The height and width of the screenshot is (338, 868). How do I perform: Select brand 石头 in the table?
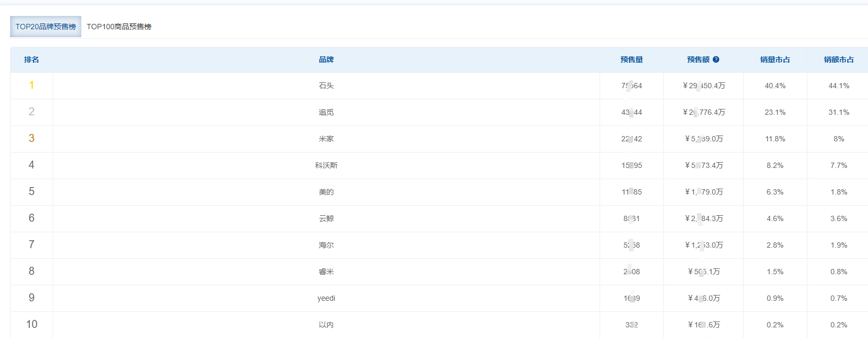(x=326, y=86)
